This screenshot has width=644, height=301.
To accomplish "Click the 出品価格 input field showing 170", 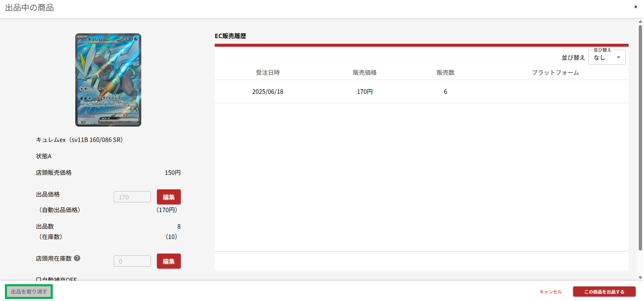I will click(132, 197).
